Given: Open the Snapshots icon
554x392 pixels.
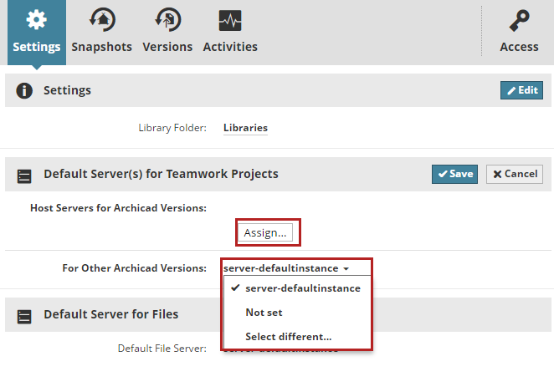Looking at the screenshot, I should tap(101, 20).
